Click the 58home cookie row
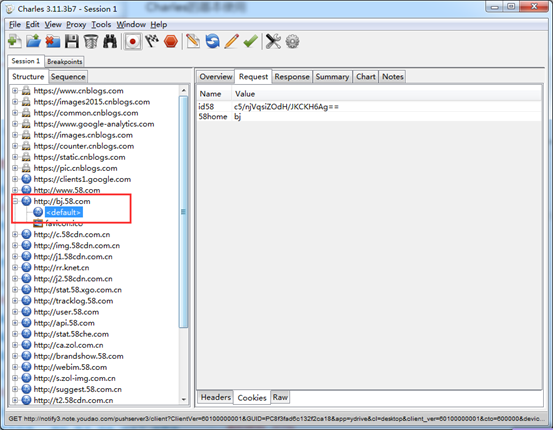 click(369, 117)
